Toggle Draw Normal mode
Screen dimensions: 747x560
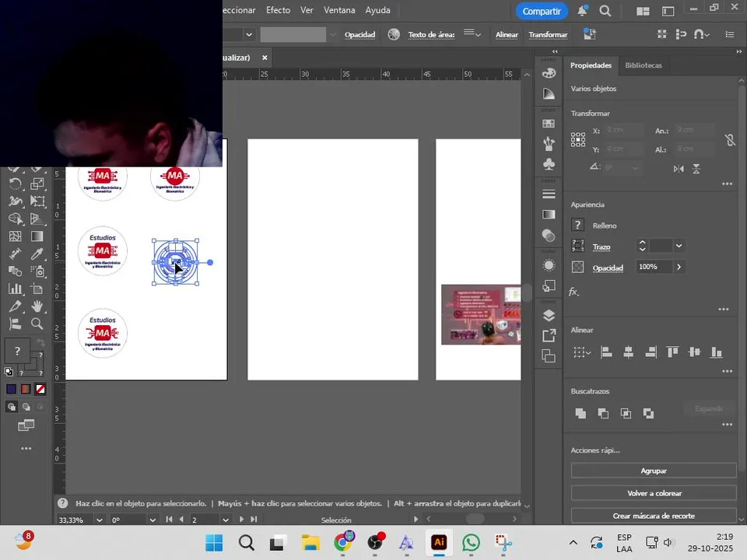(12, 407)
